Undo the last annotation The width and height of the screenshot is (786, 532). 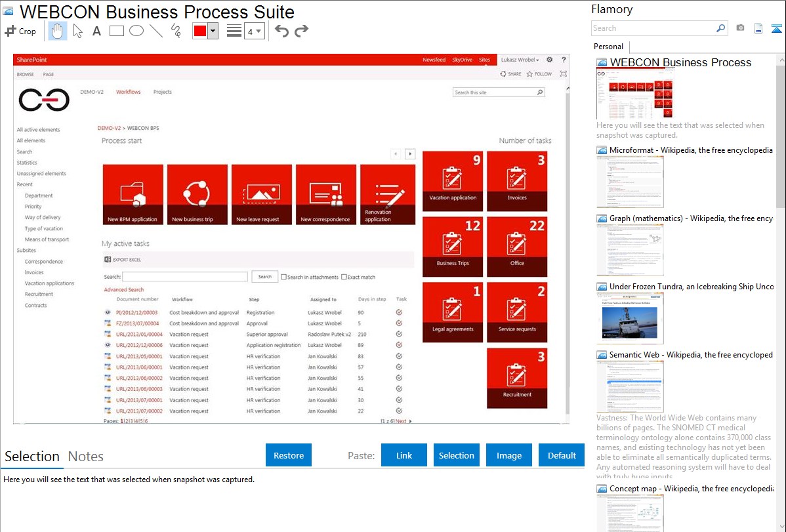(281, 31)
